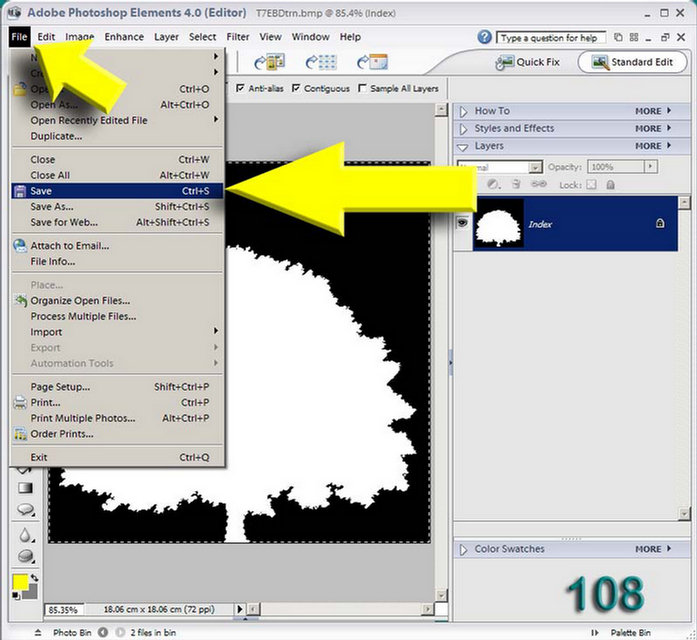This screenshot has height=640, width=697.
Task: Expand the Color Swatches palette
Action: click(x=463, y=550)
